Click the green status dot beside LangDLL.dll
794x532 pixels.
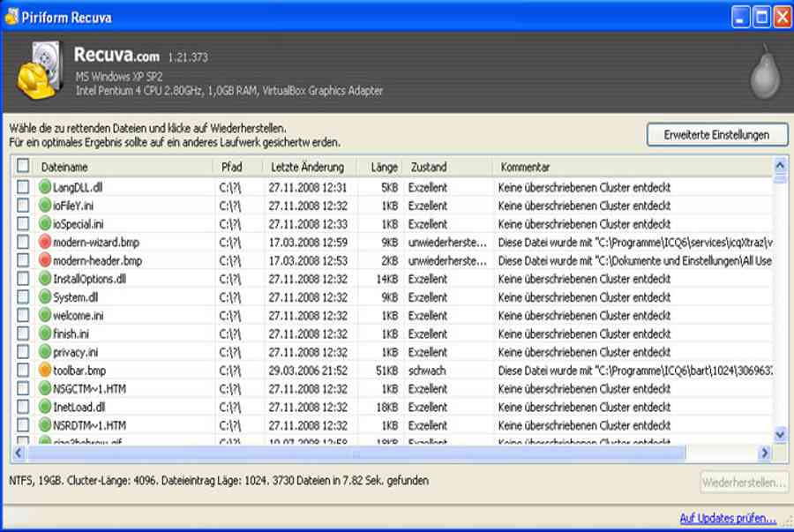pos(45,187)
